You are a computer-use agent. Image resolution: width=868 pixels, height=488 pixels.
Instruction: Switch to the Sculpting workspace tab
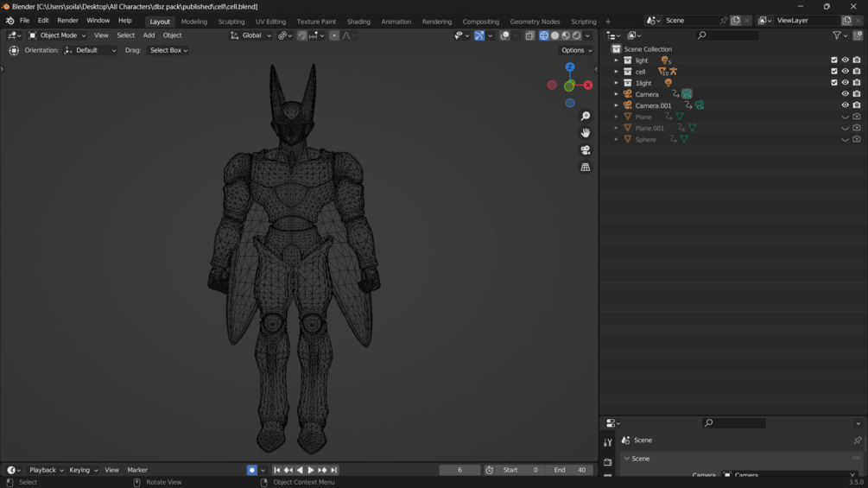pos(231,22)
